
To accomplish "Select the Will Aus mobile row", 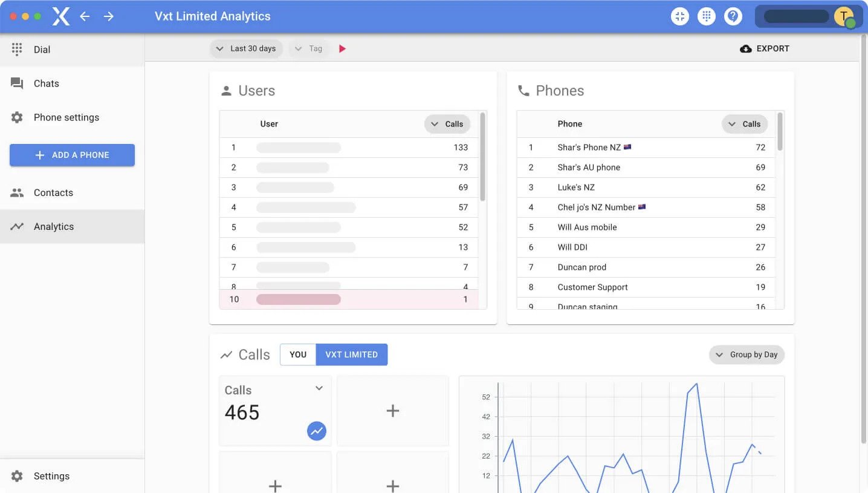I will coord(646,227).
